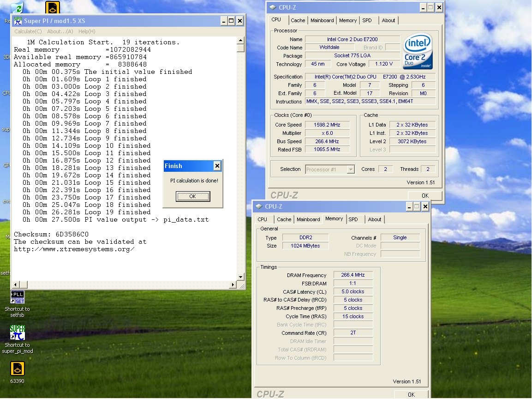Switch to SPD tab in the upper CPU-Z window

(x=367, y=20)
